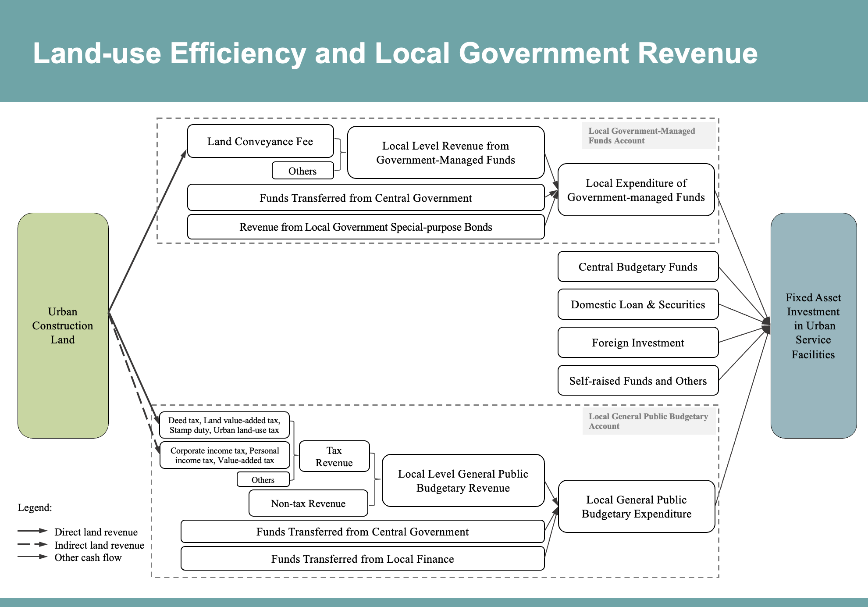
Task: Click the Others box under Land Conveyance Fee
Action: pos(303,171)
